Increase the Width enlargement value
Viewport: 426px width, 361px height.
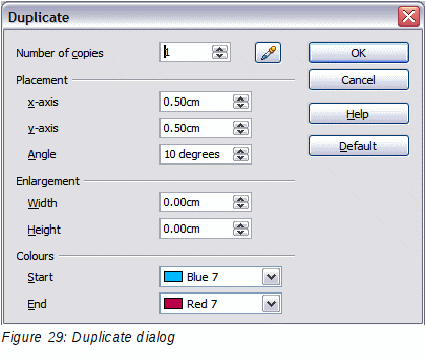tap(241, 199)
